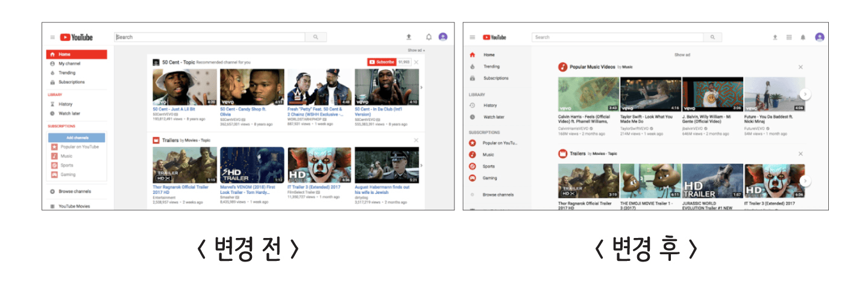Play 50 Cent - In Da Club thumbnail
Screen dimensions: 868x288
click(387, 87)
